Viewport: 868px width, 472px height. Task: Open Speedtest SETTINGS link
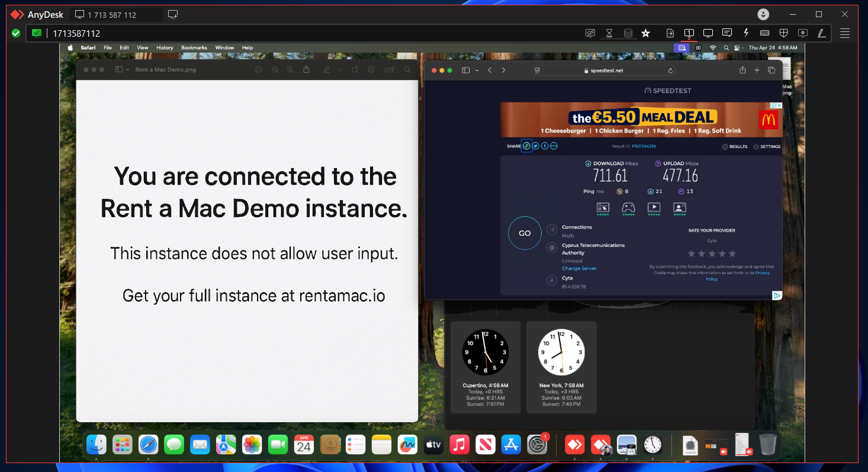pyautogui.click(x=767, y=146)
